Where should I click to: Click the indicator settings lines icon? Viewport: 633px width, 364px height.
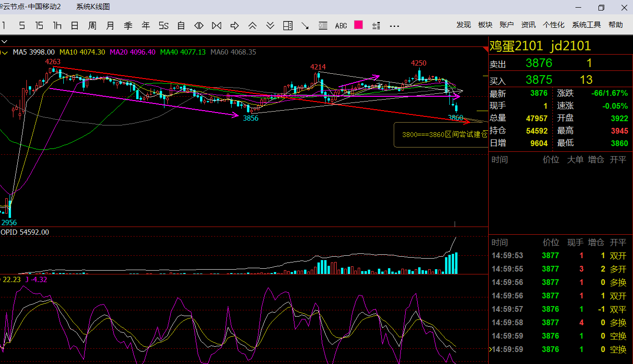376,25
